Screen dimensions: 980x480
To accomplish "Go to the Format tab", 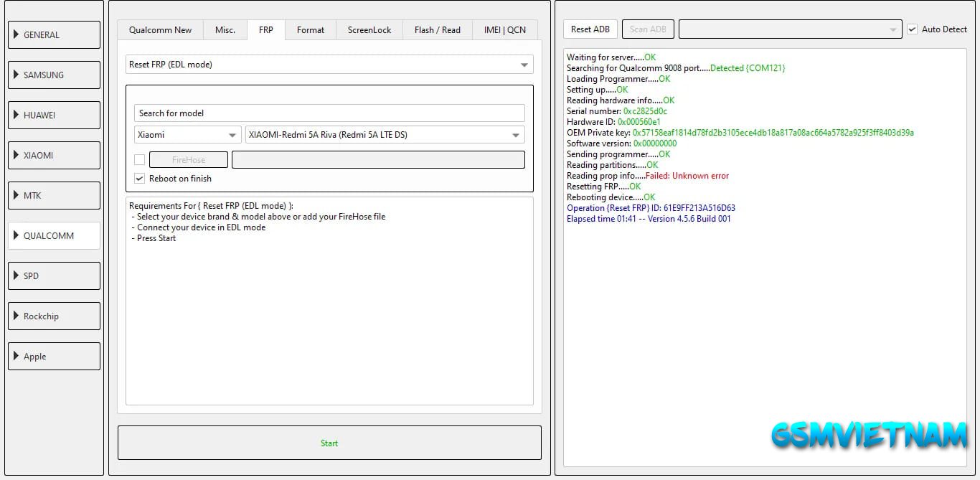I will [311, 30].
